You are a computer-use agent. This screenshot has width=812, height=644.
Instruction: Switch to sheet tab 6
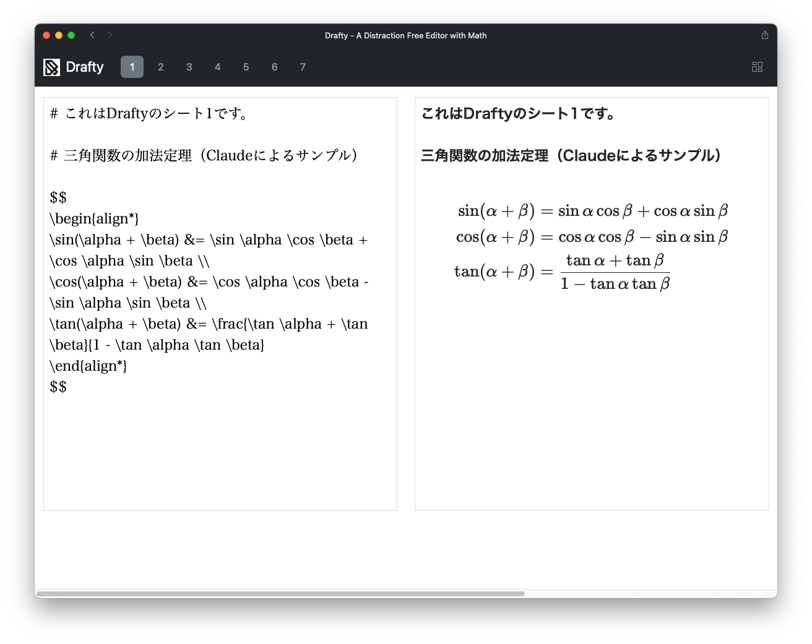pyautogui.click(x=274, y=67)
